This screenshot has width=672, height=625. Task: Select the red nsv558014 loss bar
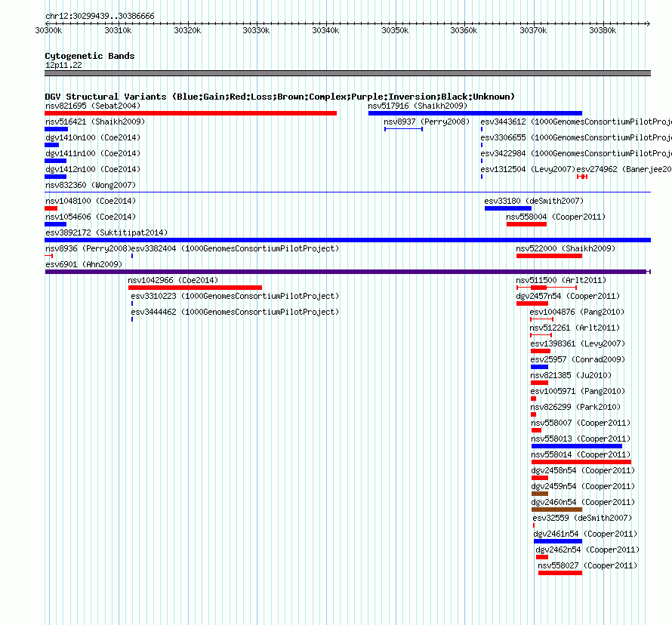coord(581,462)
